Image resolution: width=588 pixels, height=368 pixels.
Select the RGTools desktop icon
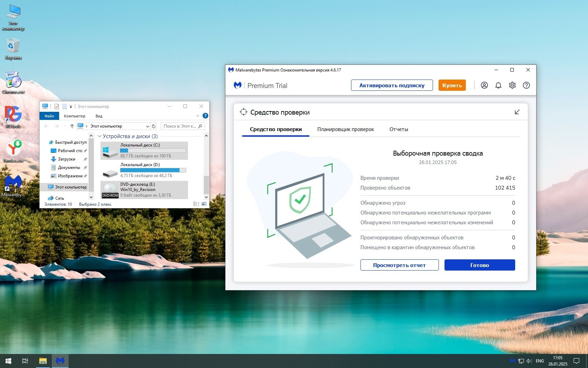click(x=13, y=117)
